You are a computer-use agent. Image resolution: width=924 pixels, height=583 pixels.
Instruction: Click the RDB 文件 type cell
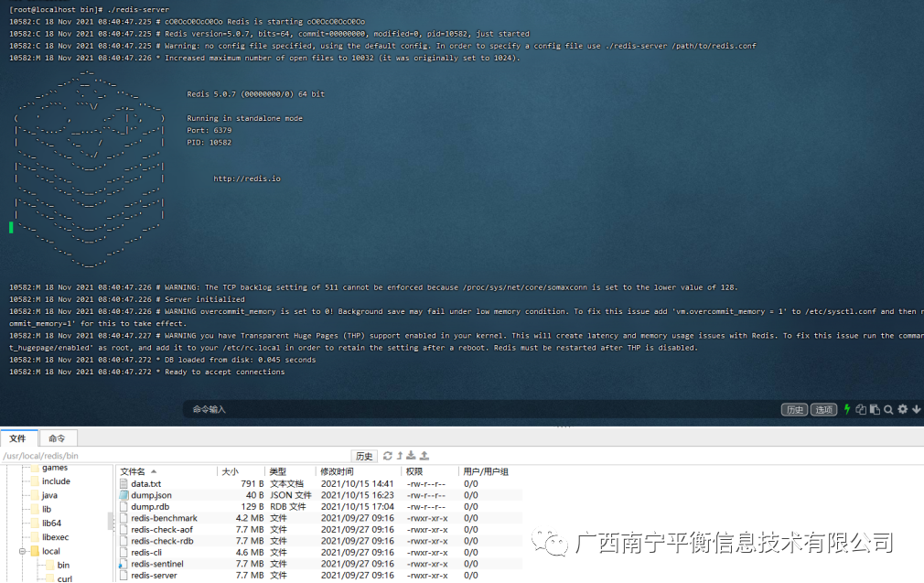288,506
